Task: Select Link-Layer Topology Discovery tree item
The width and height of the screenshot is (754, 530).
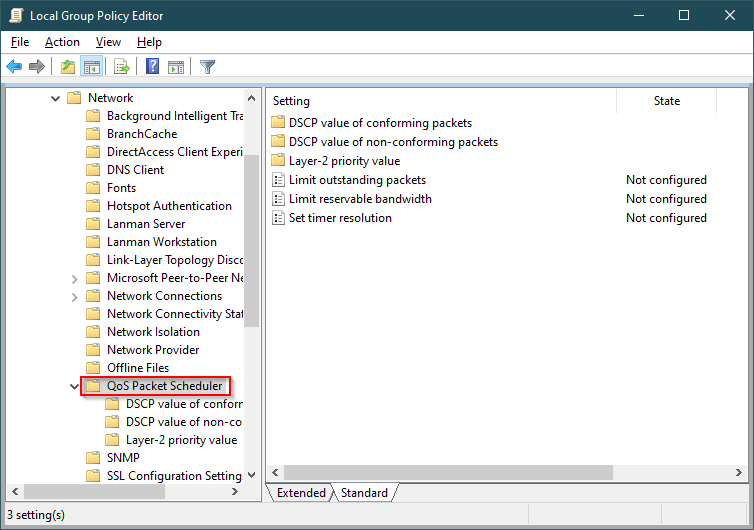Action: [175, 260]
